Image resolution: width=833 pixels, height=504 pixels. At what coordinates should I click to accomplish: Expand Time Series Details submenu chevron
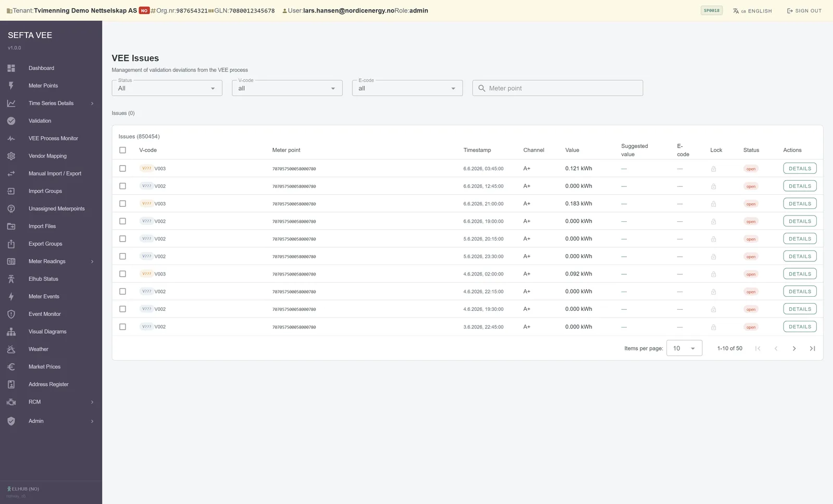point(92,103)
